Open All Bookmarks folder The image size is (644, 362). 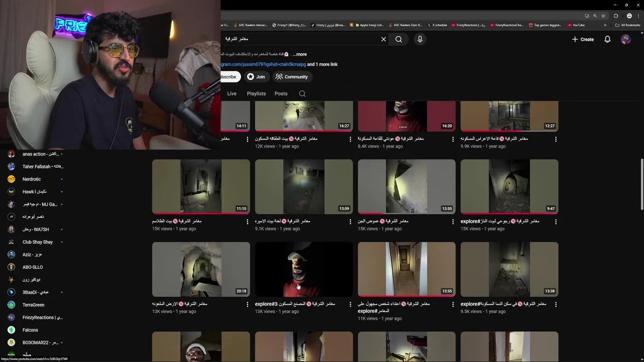pyautogui.click(x=627, y=25)
